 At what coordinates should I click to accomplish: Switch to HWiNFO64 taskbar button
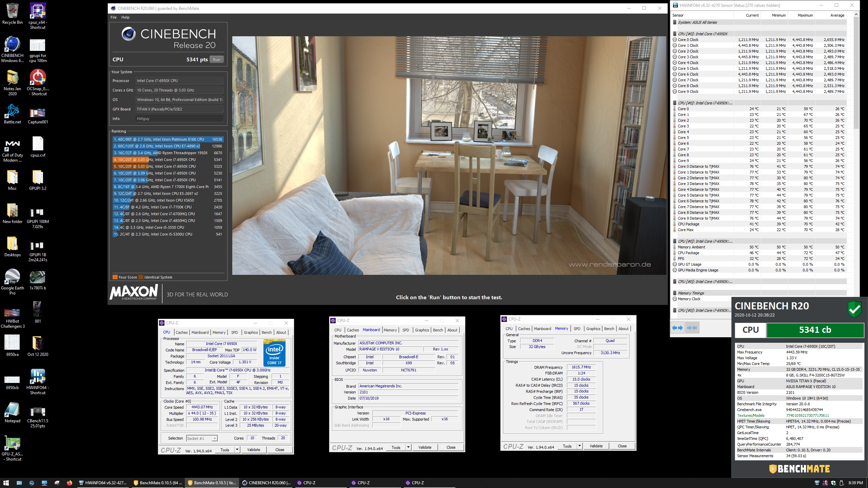[x=103, y=483]
